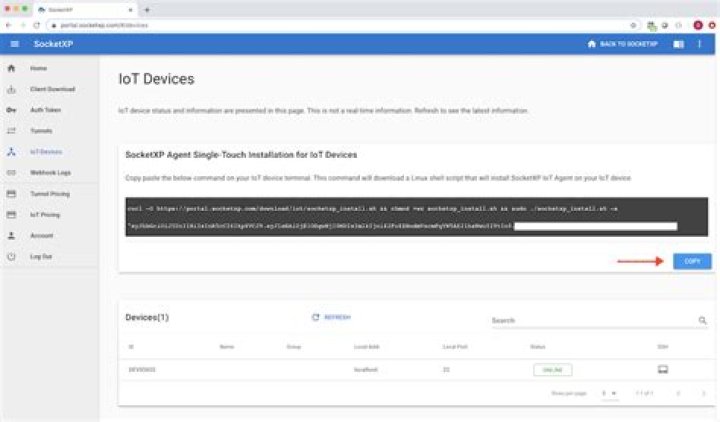Open a new browser tab
The width and height of the screenshot is (720, 422).
[x=148, y=9]
